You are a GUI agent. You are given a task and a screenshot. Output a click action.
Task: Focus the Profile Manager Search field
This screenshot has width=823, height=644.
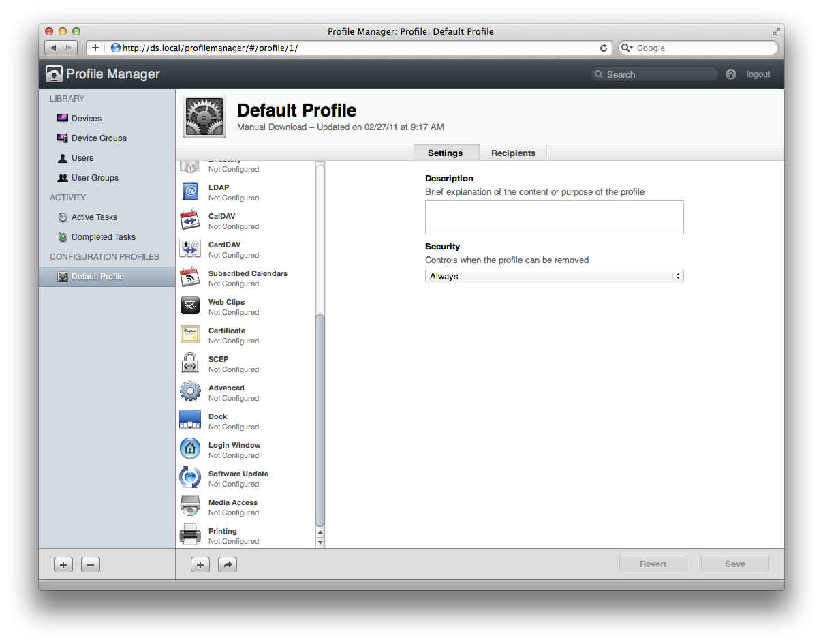tap(654, 74)
